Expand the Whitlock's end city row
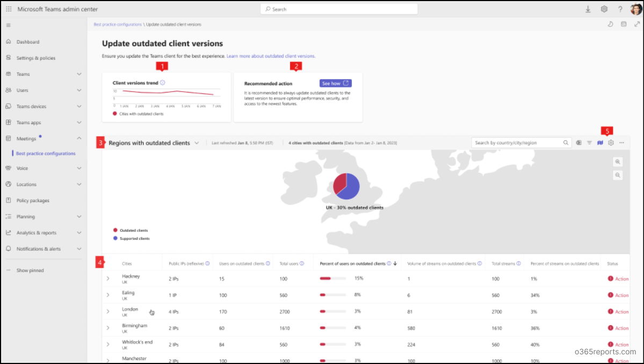Screen dimensions: 644x364 coord(108,344)
